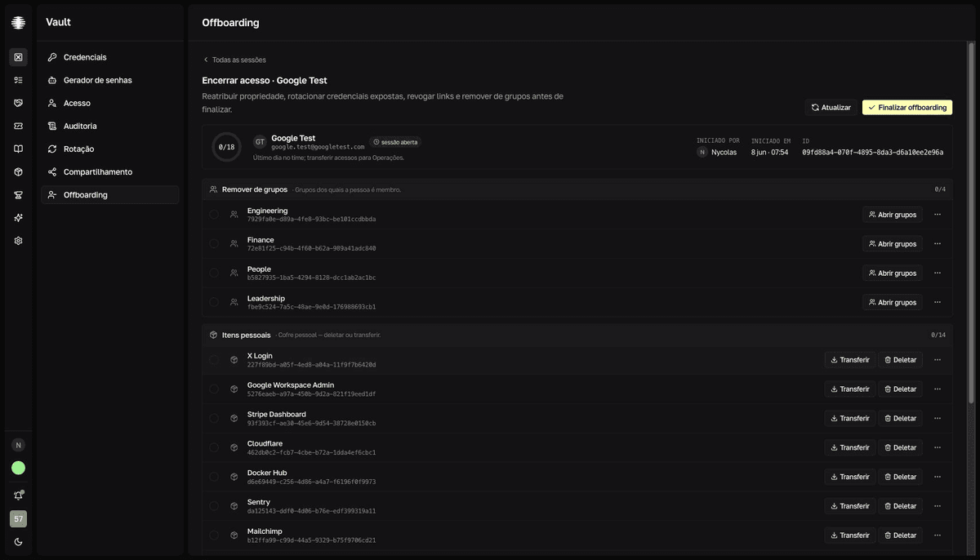Open the more options menu for Finance
Screen dimensions: 980x560
point(938,244)
